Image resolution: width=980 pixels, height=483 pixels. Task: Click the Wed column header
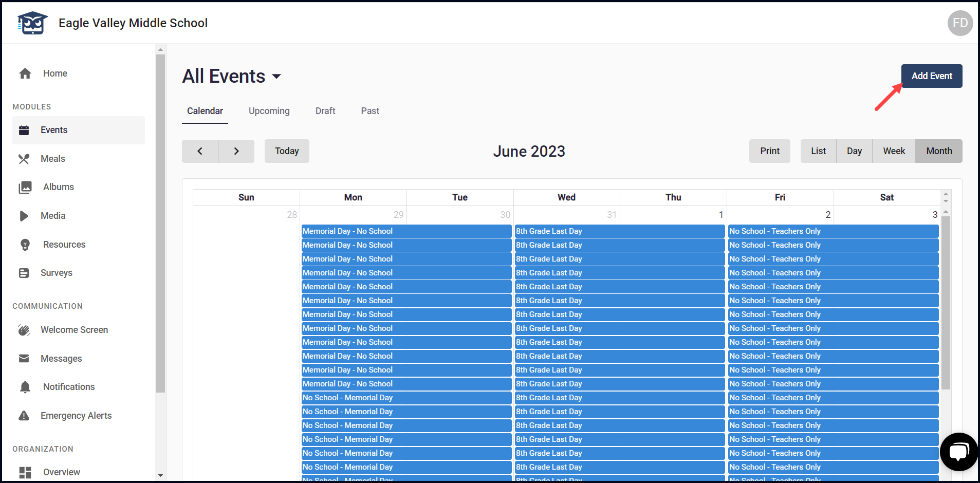(x=566, y=197)
